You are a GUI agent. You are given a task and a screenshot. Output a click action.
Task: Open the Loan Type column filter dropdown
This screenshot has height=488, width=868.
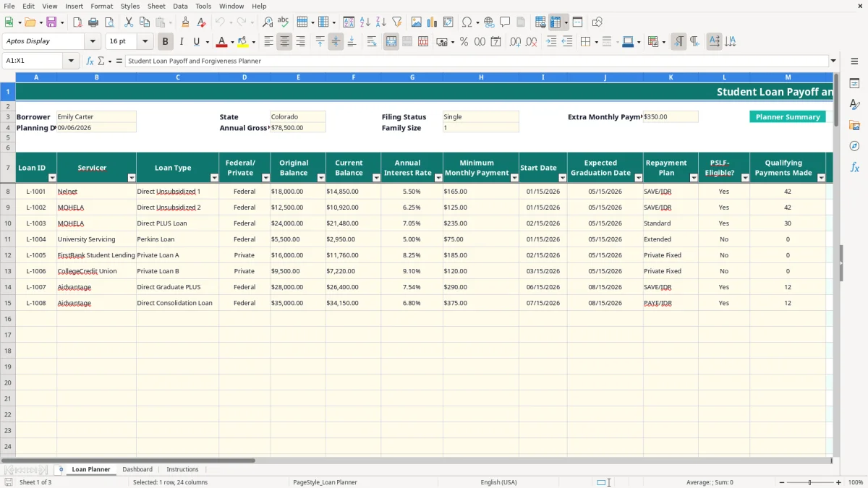[x=214, y=178]
